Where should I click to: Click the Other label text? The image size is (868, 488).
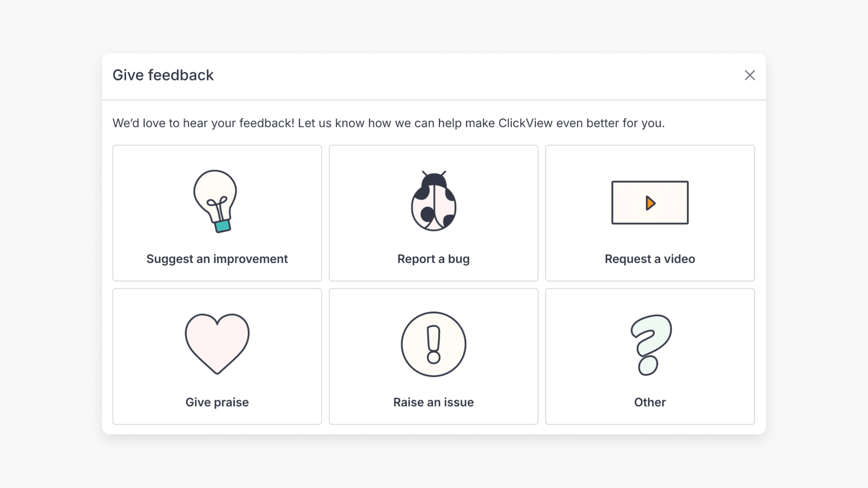(650, 402)
